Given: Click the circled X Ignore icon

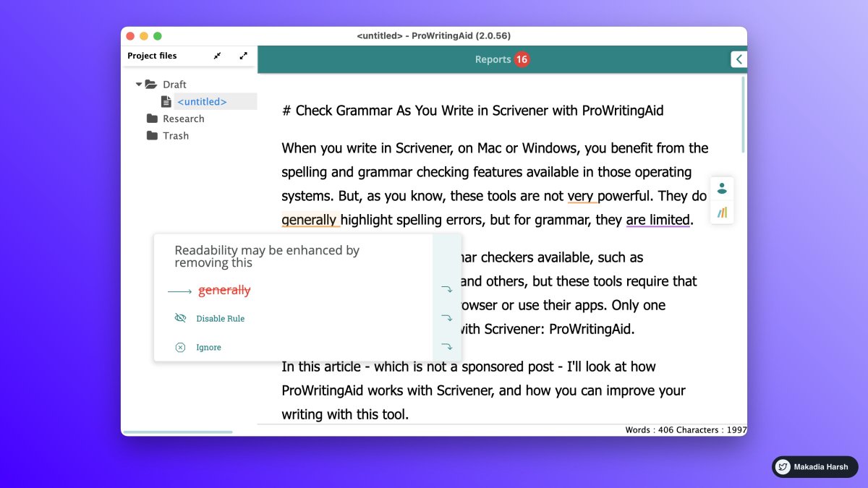Looking at the screenshot, I should [181, 348].
